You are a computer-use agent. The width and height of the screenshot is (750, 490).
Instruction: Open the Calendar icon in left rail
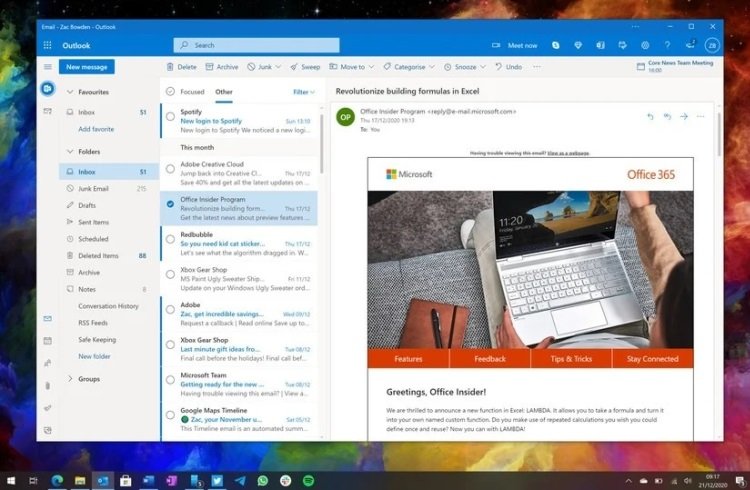[x=47, y=341]
